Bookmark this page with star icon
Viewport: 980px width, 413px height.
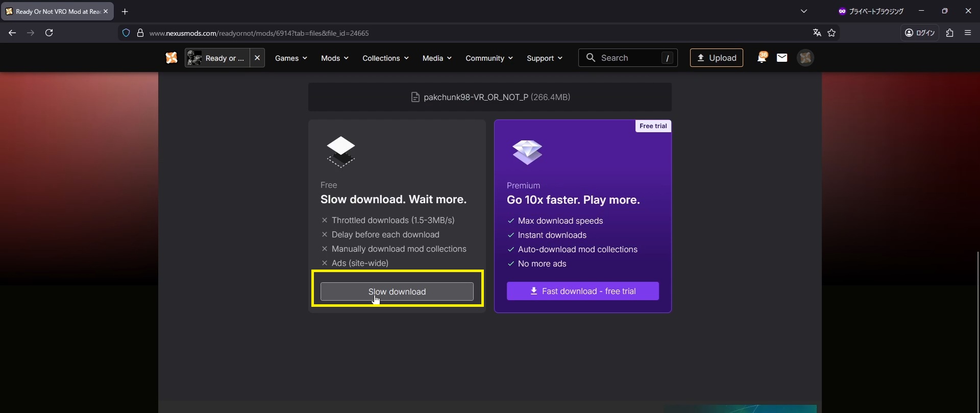(x=831, y=33)
